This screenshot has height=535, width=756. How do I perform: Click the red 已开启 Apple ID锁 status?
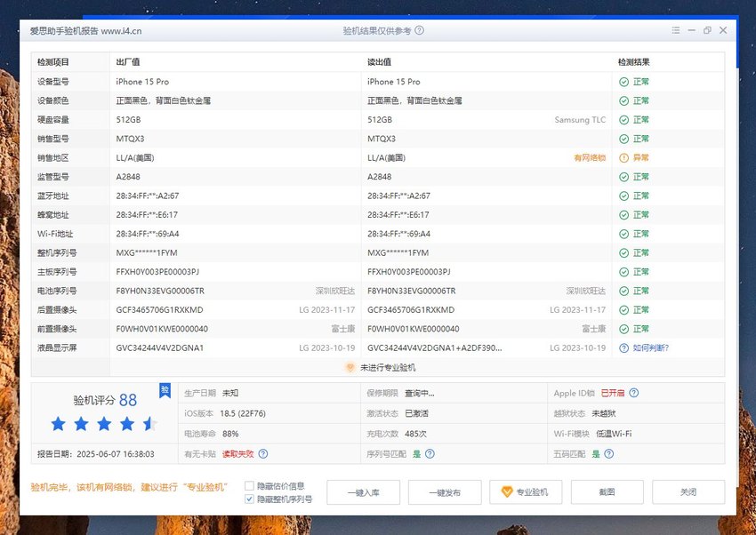[x=613, y=393]
